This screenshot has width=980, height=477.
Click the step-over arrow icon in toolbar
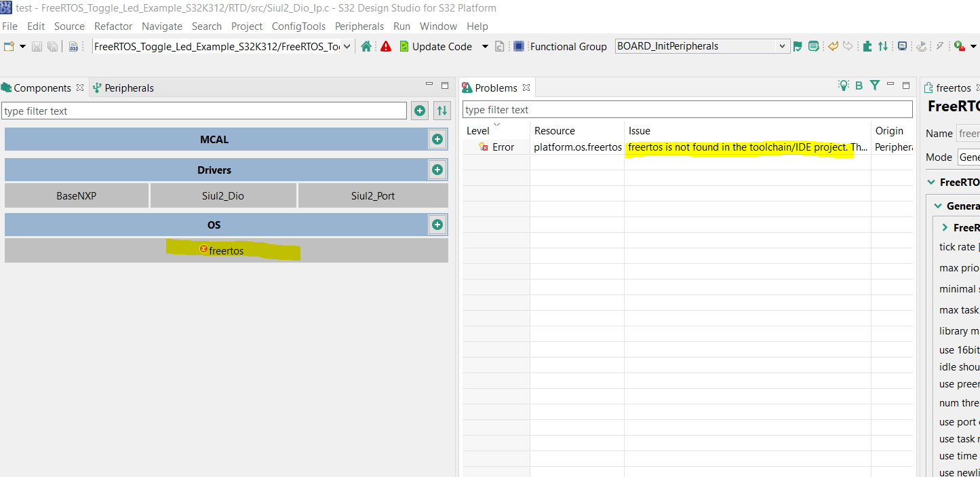coord(922,46)
